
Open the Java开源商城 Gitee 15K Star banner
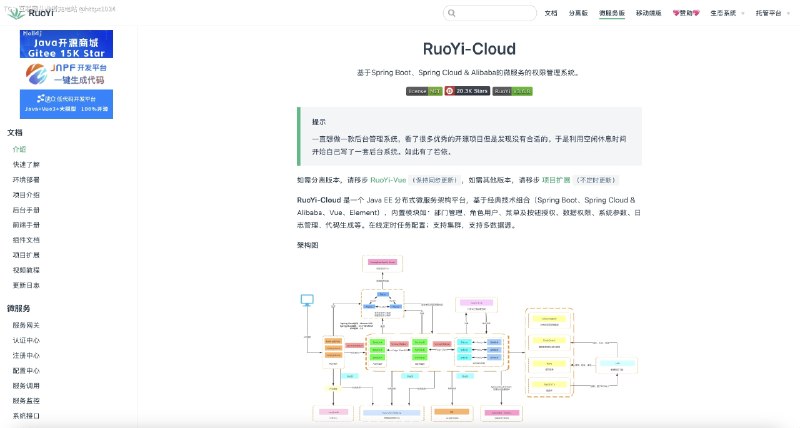(66, 44)
